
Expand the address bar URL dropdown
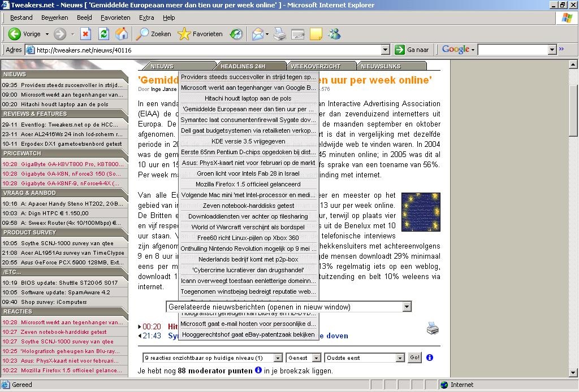pos(385,49)
